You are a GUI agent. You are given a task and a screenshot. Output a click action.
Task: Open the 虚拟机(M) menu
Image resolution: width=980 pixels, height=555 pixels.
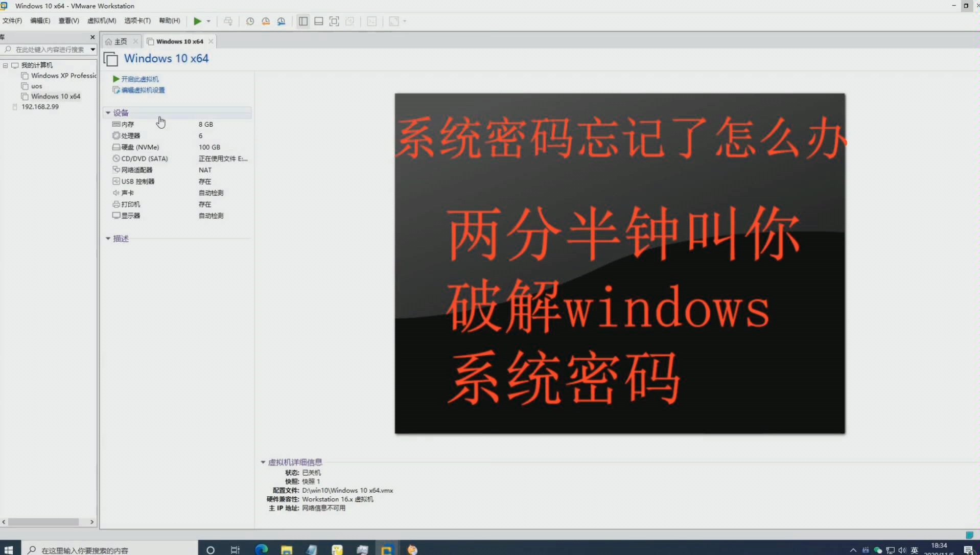coord(102,20)
